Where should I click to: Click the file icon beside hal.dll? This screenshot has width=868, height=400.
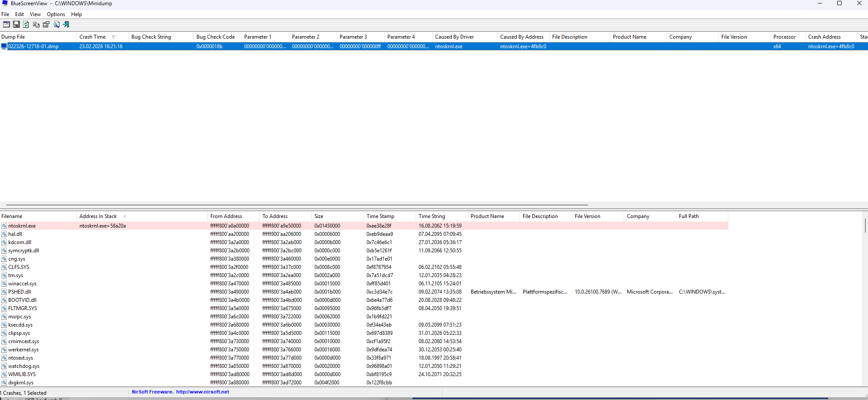(x=4, y=234)
